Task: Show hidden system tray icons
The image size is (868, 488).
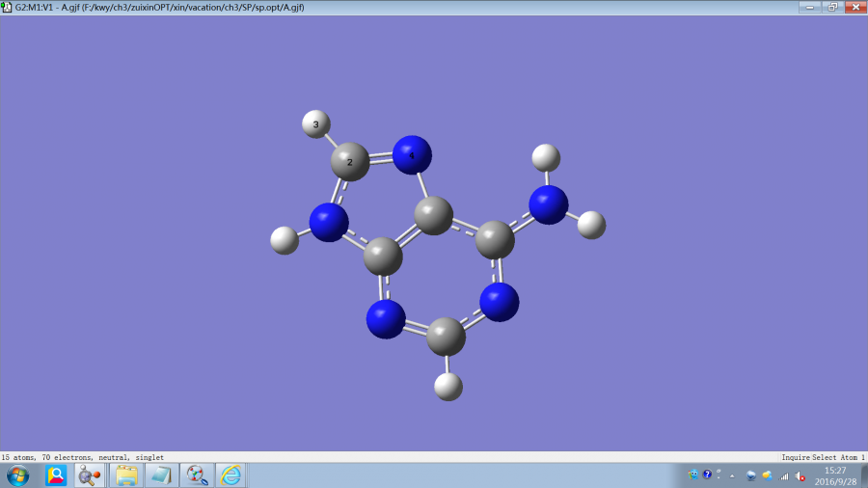Action: [x=732, y=475]
